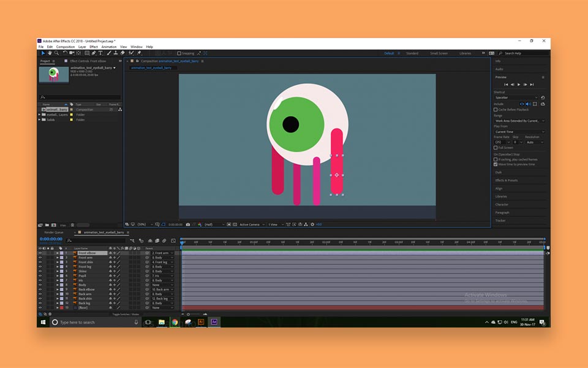Viewport: 588px width, 368px height.
Task: Open Play From Current Time dropdown
Action: (519, 132)
